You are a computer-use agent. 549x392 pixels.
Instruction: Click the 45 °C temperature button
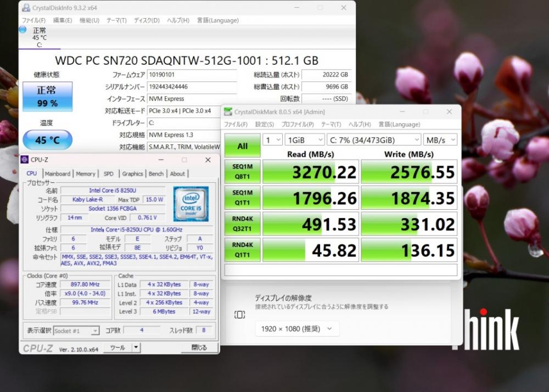[x=47, y=139]
